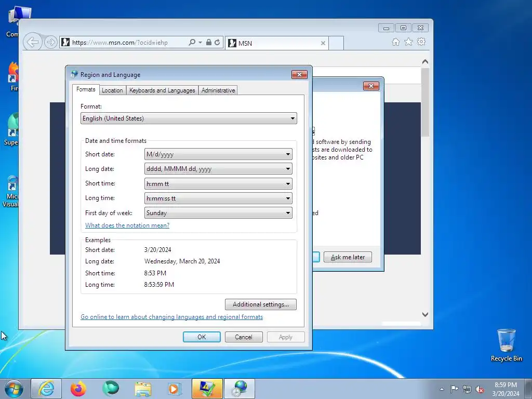
Task: Close the MSN browser tab
Action: tap(323, 43)
